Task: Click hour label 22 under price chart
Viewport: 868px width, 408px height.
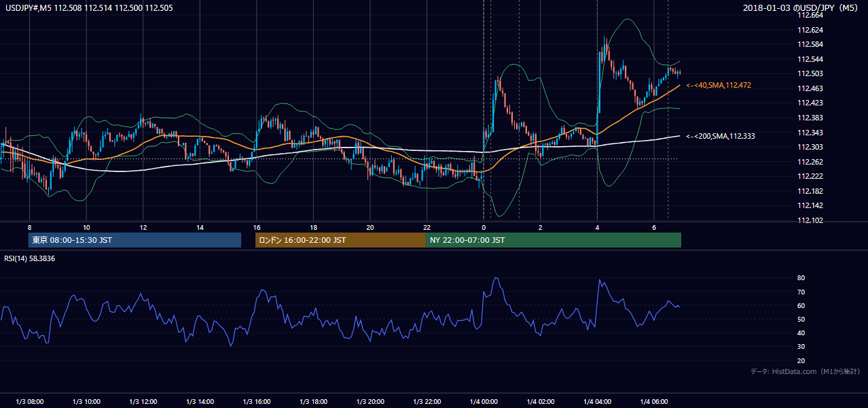Action: point(427,227)
